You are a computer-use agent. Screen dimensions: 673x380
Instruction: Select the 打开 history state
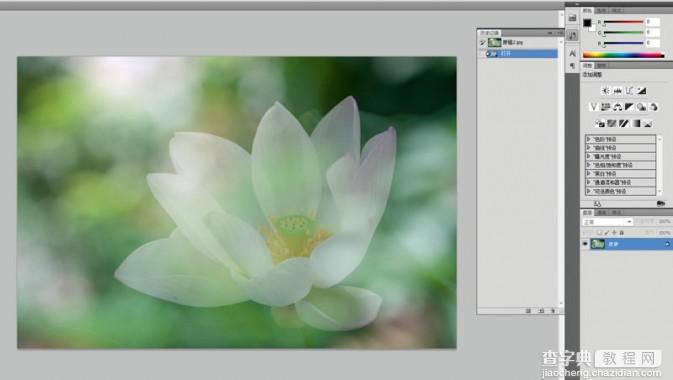522,54
